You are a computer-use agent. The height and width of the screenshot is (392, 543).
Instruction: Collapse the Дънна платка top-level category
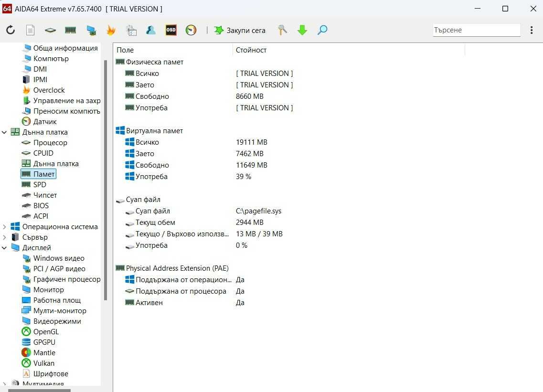pos(4,132)
